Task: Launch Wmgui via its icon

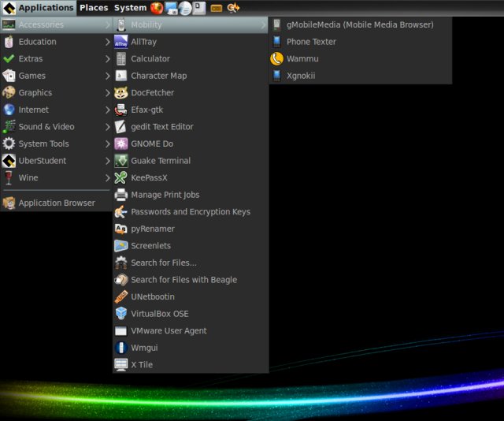Action: (120, 348)
